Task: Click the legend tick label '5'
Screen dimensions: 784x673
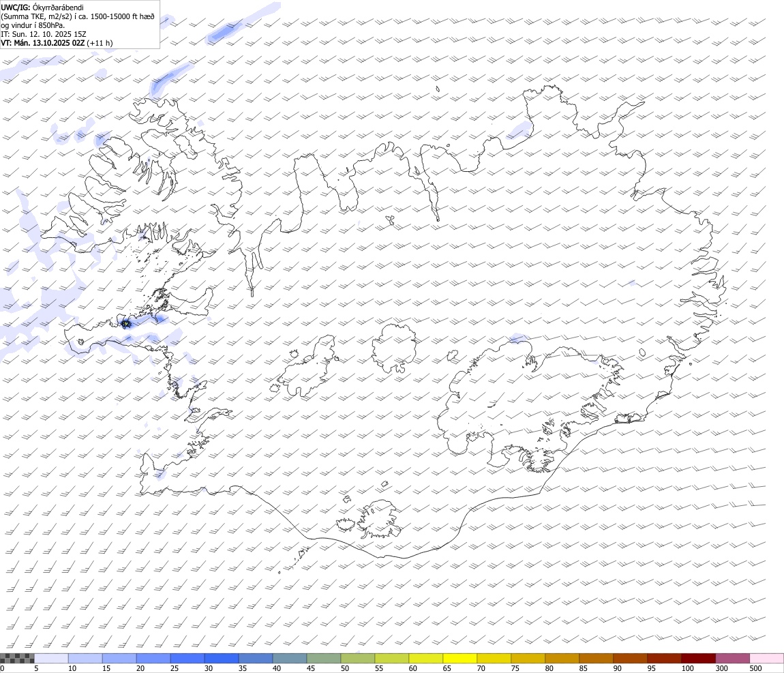Action: [36, 668]
